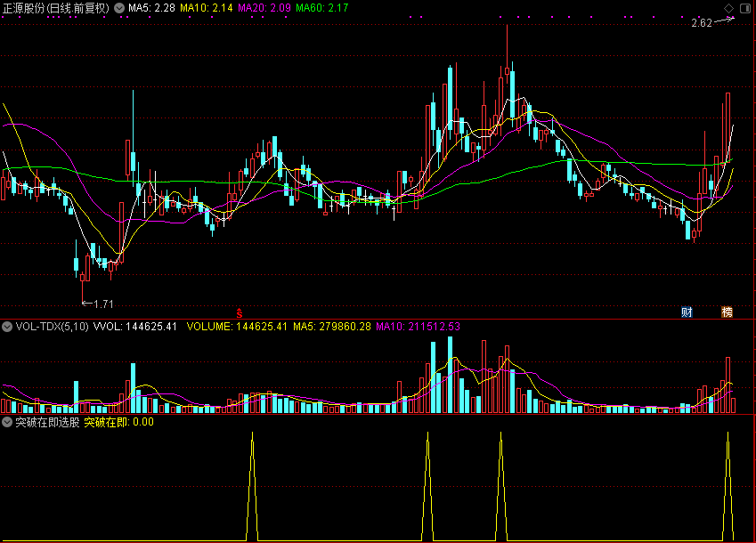Toggle the side panel square icon

coord(745,8)
